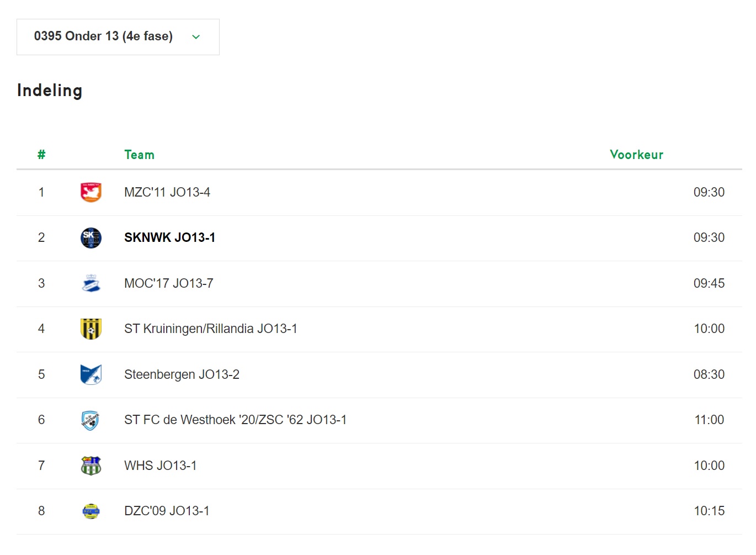Select ST Kruiningen/Rillandia JO13-1 team
This screenshot has height=555, width=756.
click(211, 329)
